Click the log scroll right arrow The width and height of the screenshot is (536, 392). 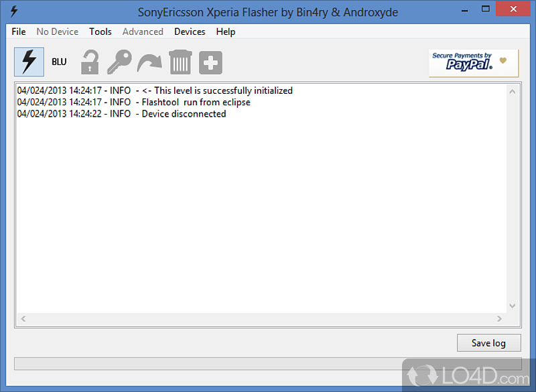[499, 318]
